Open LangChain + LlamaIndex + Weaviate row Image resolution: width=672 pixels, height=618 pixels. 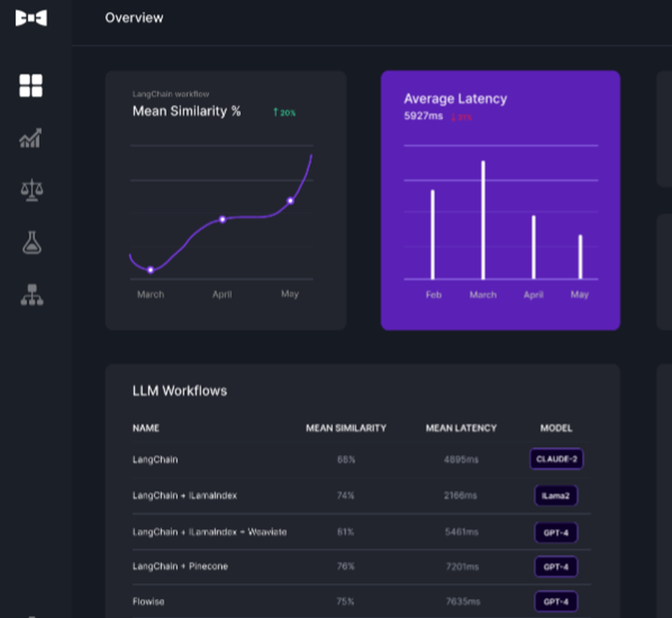pyautogui.click(x=362, y=532)
